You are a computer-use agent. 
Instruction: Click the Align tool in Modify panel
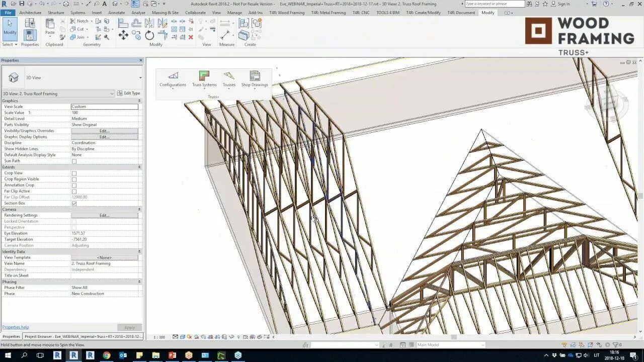[123, 23]
